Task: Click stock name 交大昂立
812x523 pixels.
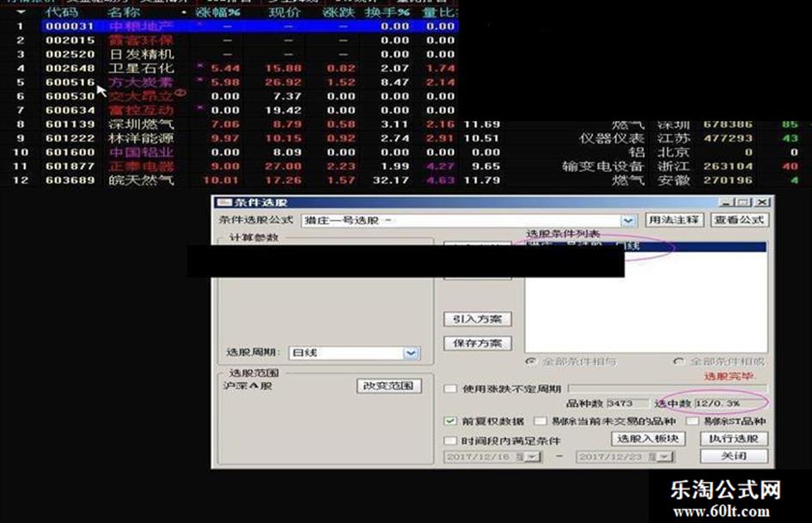Action: (142, 96)
